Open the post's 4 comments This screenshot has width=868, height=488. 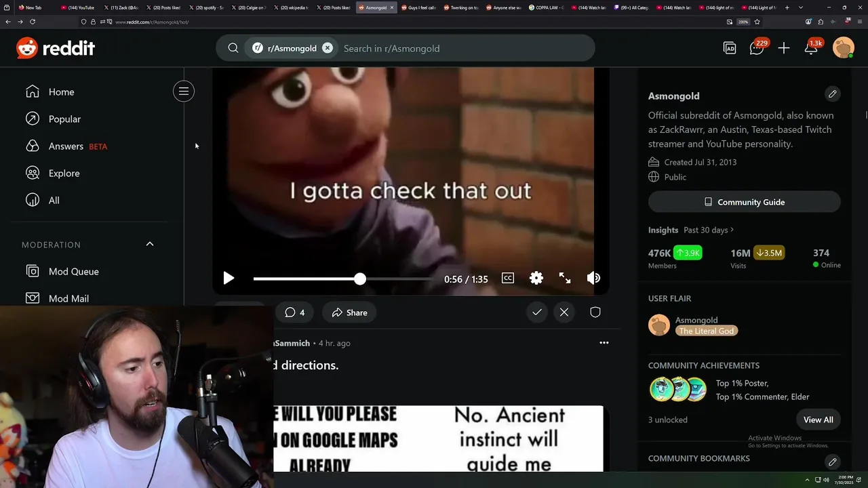[x=294, y=312]
